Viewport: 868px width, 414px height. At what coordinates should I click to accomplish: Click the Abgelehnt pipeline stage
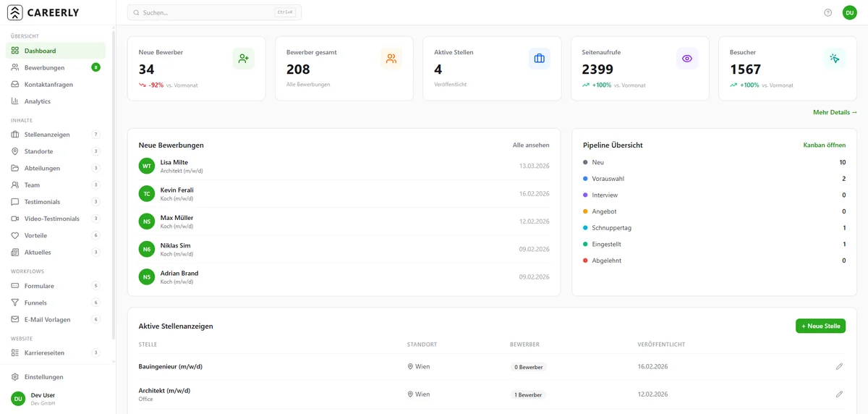714,261
